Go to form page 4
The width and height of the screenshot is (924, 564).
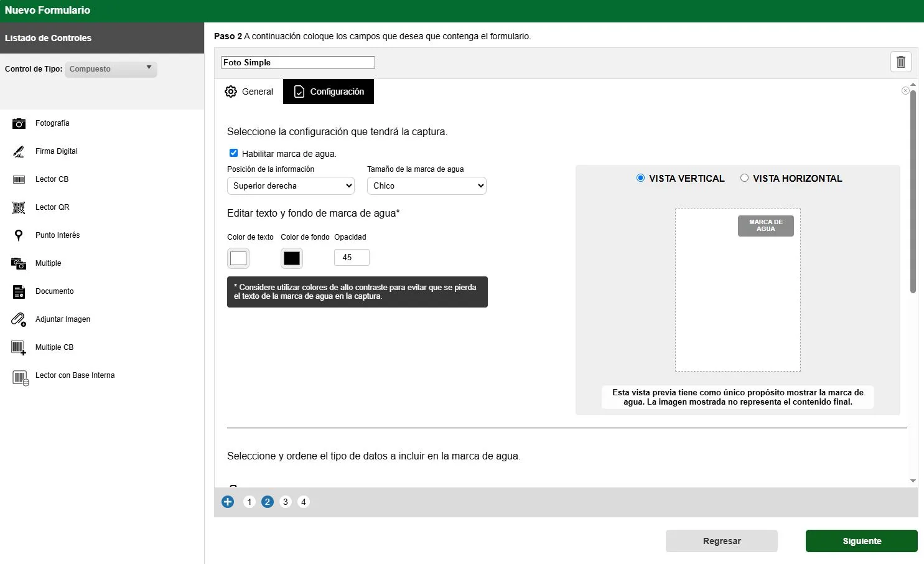click(304, 502)
